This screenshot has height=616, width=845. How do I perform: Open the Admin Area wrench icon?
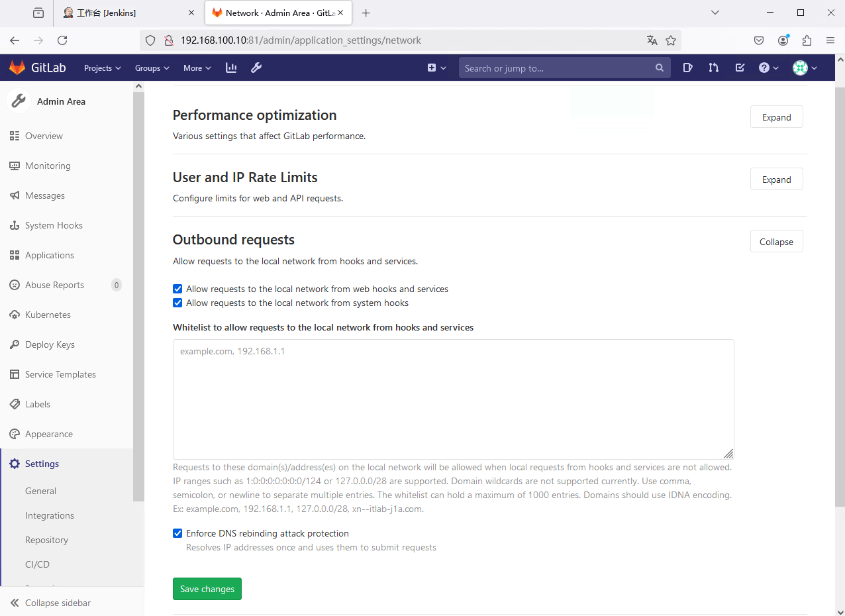[256, 68]
